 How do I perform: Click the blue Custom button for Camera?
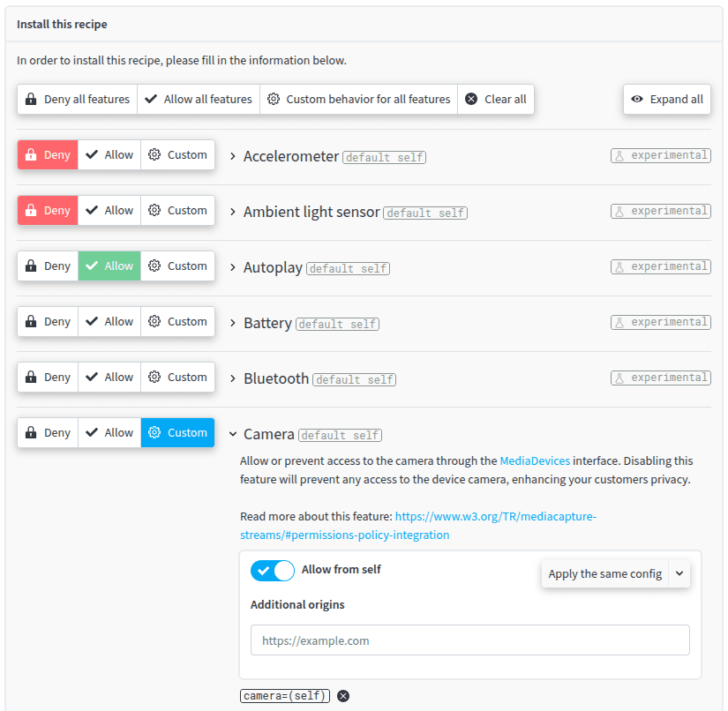pos(178,432)
